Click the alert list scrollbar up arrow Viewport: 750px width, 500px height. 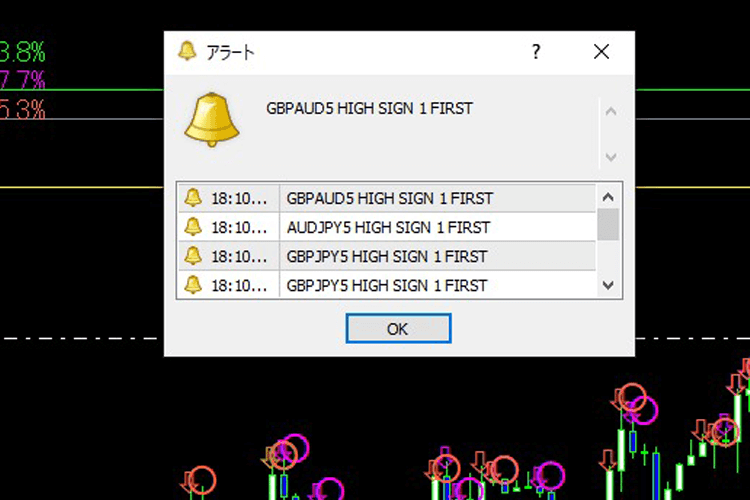(608, 196)
